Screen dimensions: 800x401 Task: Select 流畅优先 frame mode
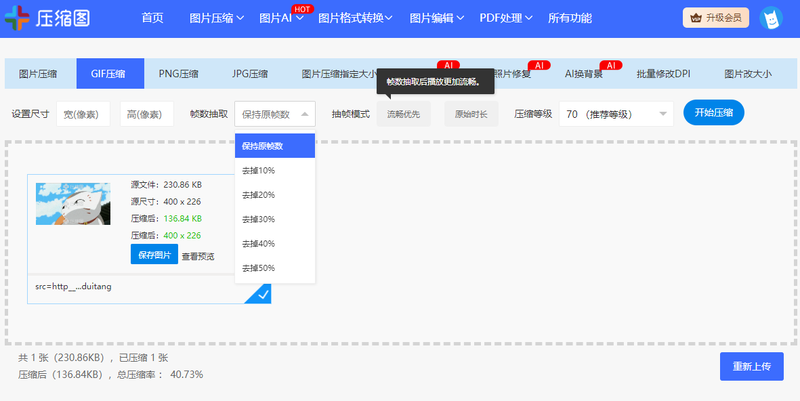[403, 114]
